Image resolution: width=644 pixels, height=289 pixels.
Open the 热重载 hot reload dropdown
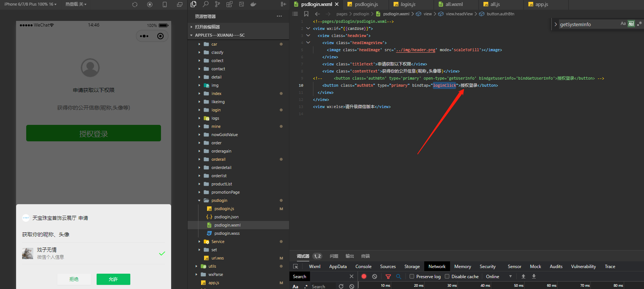(x=76, y=4)
